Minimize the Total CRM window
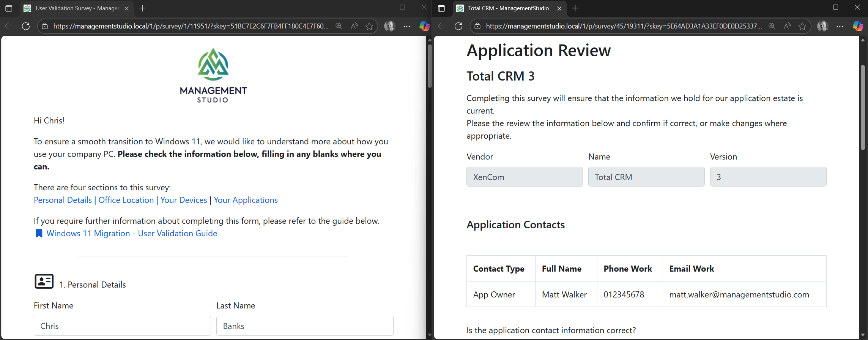Viewport: 868px width, 340px height. [x=813, y=7]
